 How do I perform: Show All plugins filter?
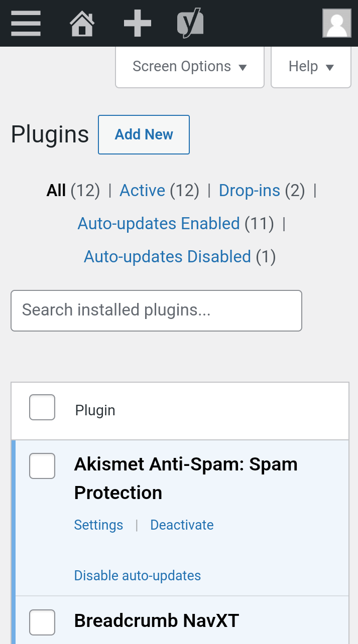[x=56, y=191]
